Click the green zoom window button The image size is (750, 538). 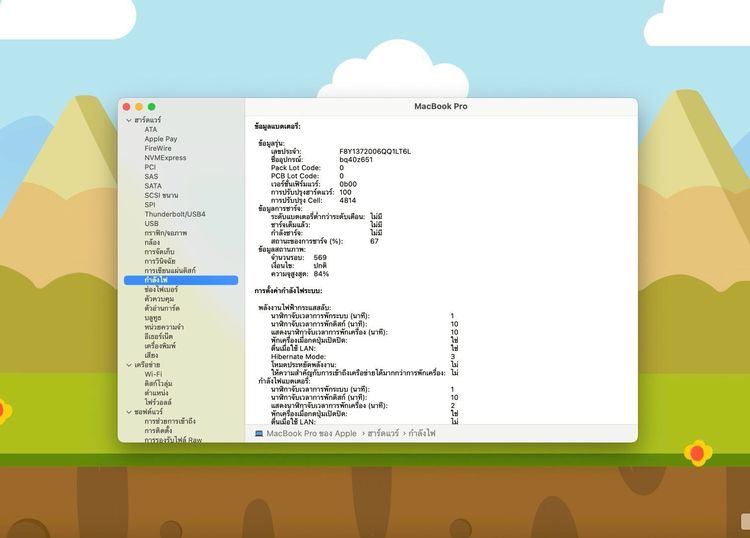151,106
